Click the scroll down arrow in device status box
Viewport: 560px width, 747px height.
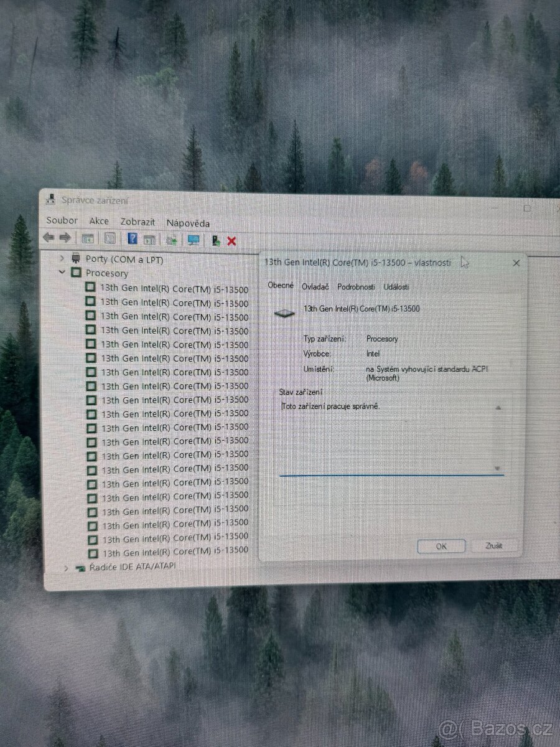click(x=497, y=468)
